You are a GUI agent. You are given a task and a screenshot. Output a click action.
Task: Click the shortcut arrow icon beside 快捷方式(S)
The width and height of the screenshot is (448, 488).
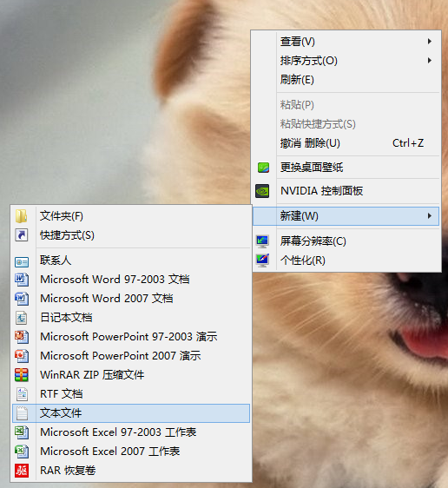(x=22, y=235)
